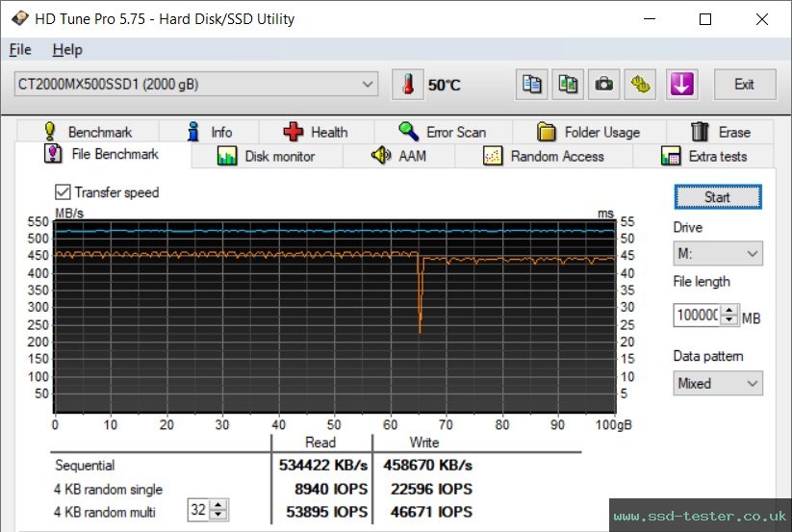Screen dimensions: 792x532
Task: Click the Exit button
Action: [x=745, y=85]
